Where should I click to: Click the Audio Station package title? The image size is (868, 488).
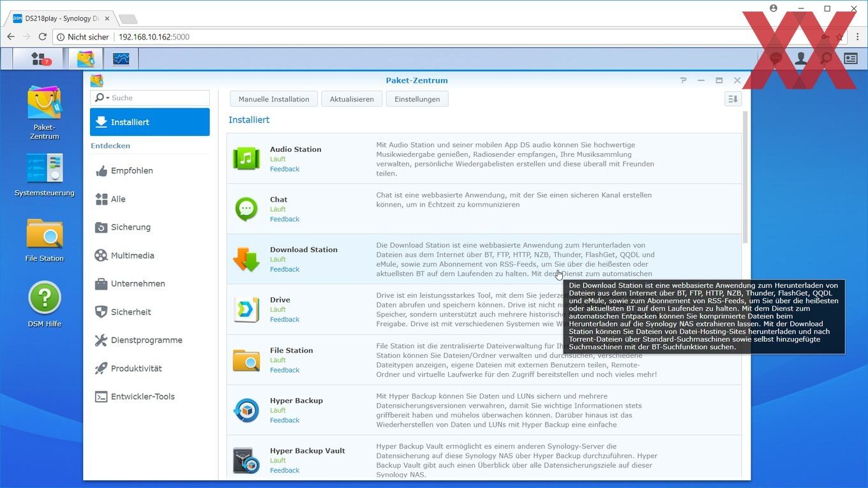point(296,149)
